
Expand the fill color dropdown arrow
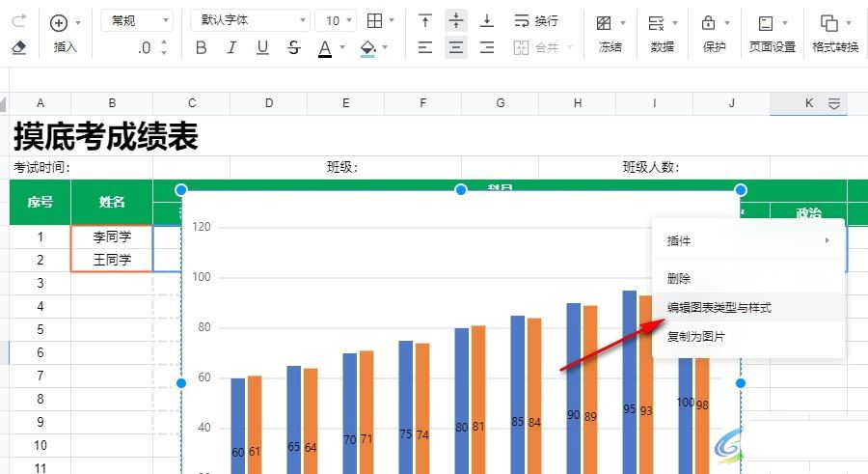tap(385, 47)
